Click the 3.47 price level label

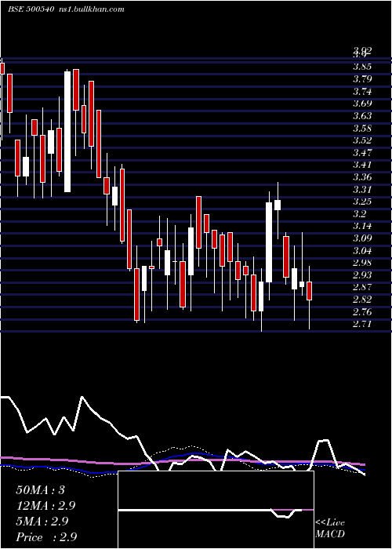362,153
